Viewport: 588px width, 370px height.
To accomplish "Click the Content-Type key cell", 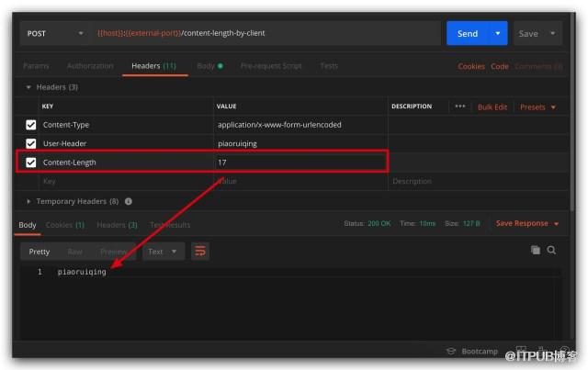I will pyautogui.click(x=126, y=125).
